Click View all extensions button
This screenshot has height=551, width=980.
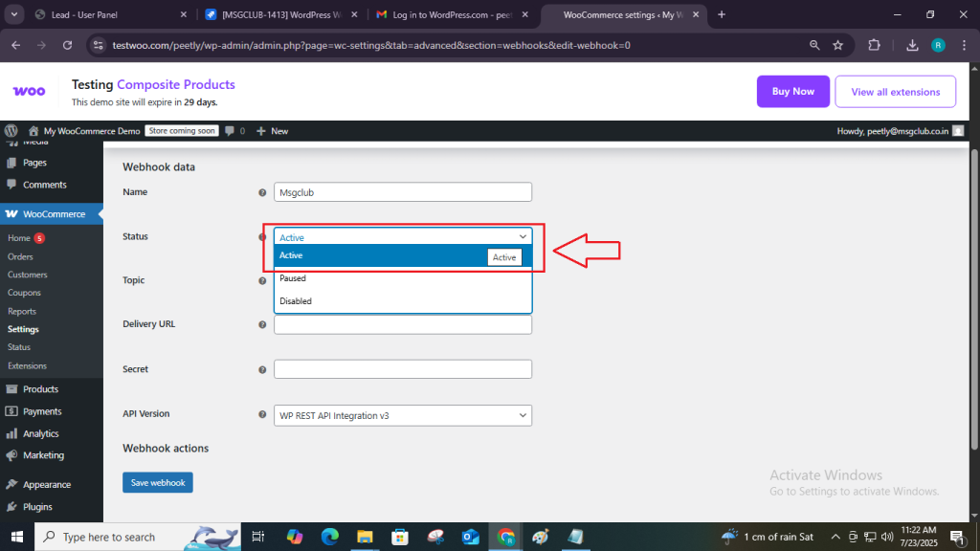tap(895, 91)
